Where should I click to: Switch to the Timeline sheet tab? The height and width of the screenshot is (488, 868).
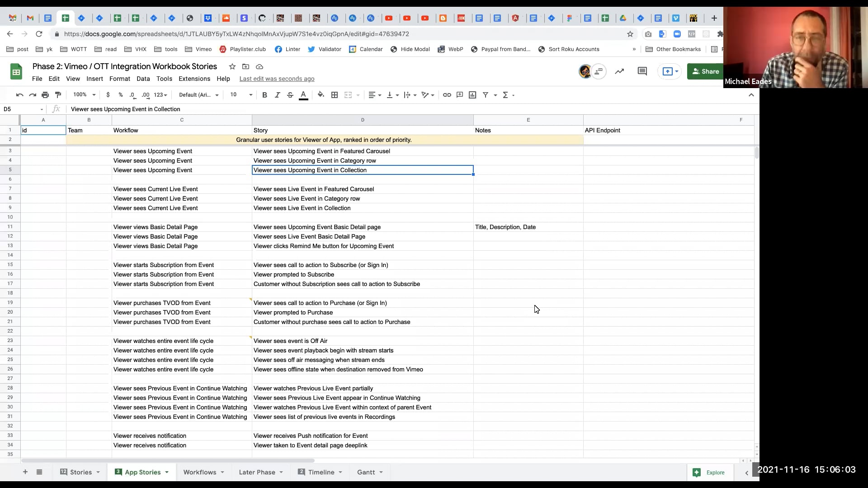click(x=321, y=472)
